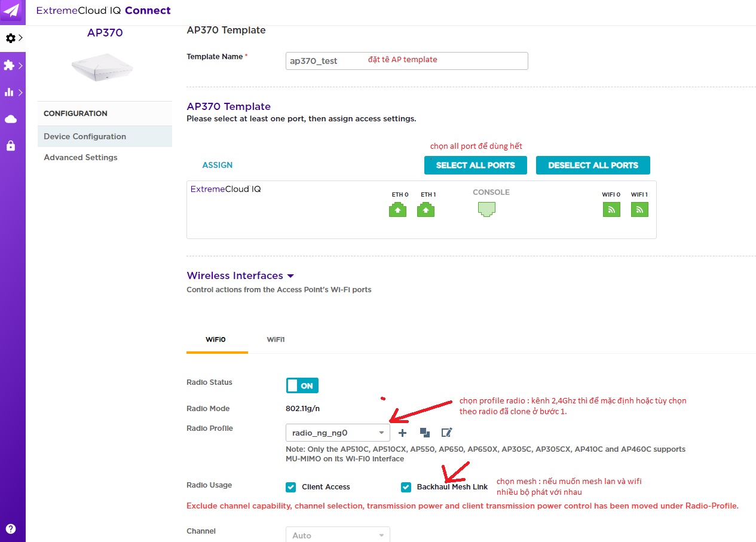Screen dimensions: 756x542
Task: Click the SELECT ALL PORTS button
Action: [x=475, y=166]
